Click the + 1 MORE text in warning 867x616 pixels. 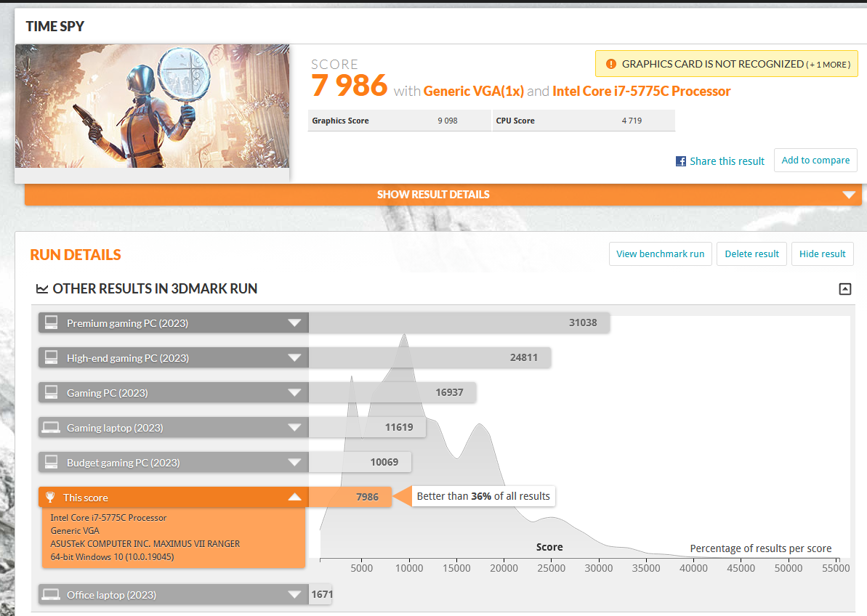pyautogui.click(x=828, y=65)
